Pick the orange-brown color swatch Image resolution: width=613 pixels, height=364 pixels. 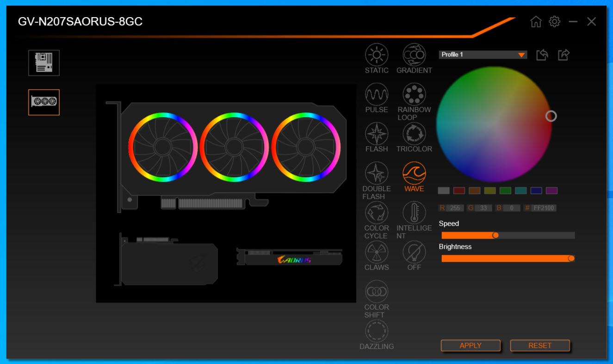pos(475,191)
